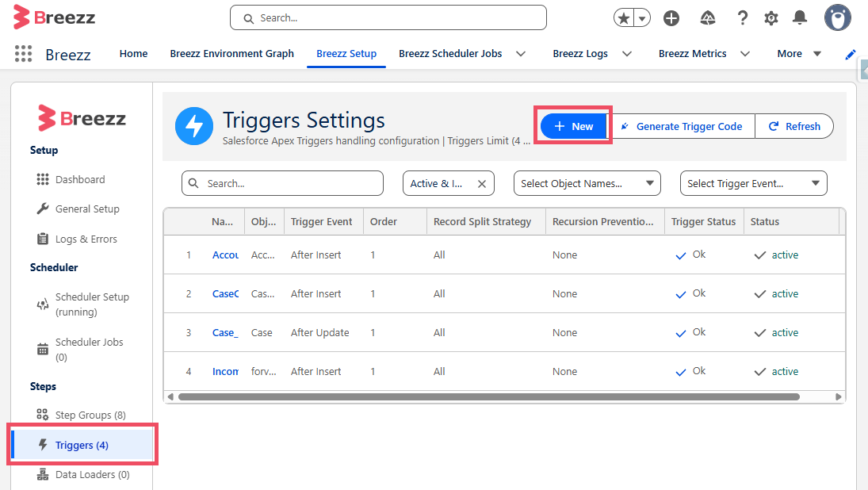The width and height of the screenshot is (868, 490).
Task: Click the scrollbar right arrow
Action: coord(838,396)
